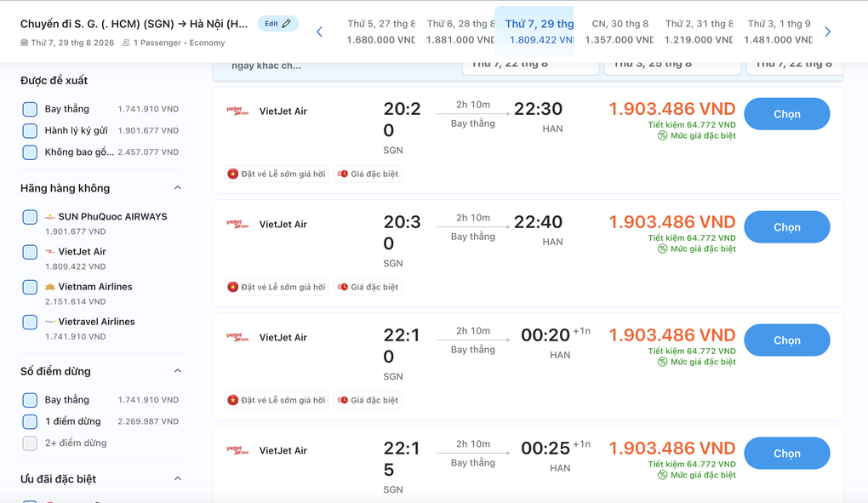Click calendar icon beside Thứ 7, 29 thg 8 2026

tap(24, 43)
